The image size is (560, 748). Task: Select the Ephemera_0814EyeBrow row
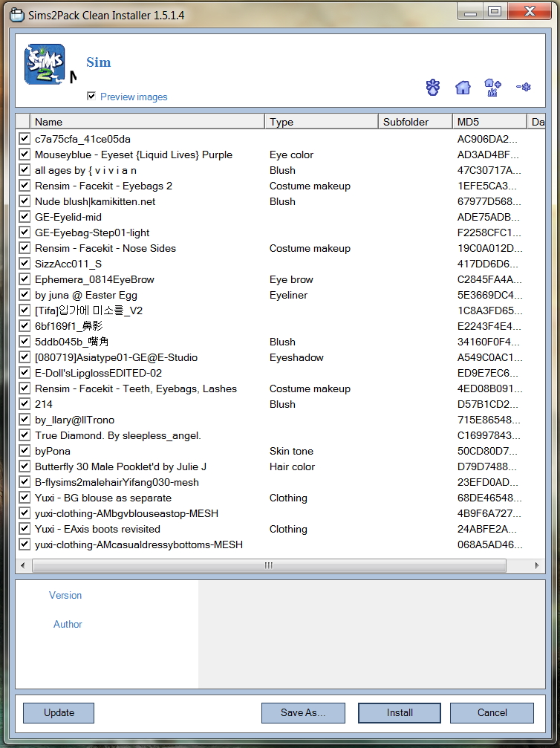pyautogui.click(x=281, y=279)
